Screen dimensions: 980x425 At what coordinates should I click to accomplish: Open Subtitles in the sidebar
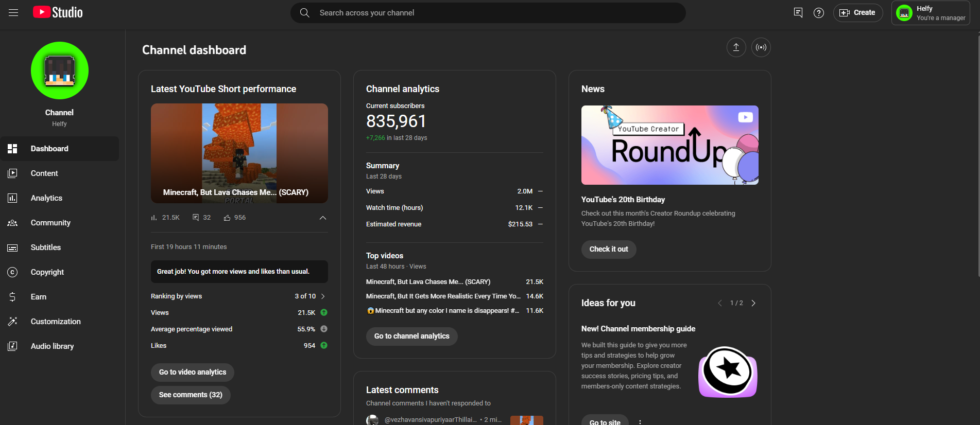(60, 247)
